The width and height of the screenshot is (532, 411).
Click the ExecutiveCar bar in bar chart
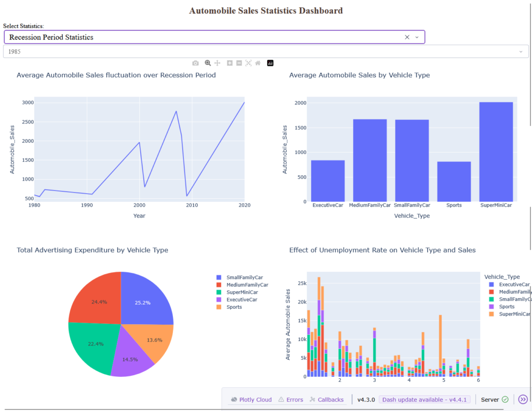click(328, 181)
